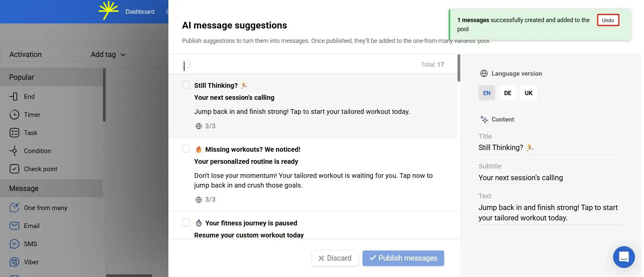Select the Timer block icon
644x277 pixels.
tap(14, 115)
